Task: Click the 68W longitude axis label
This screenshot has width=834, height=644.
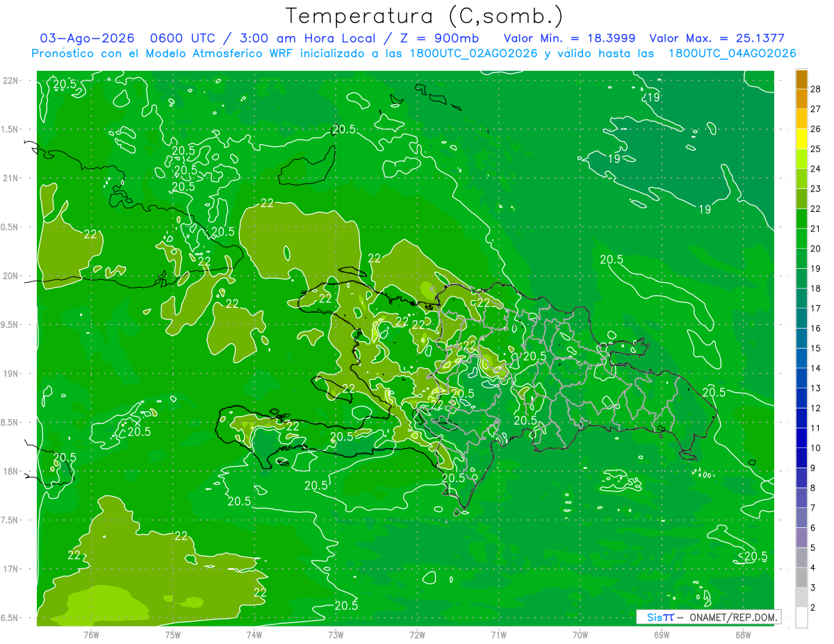Action: [743, 635]
